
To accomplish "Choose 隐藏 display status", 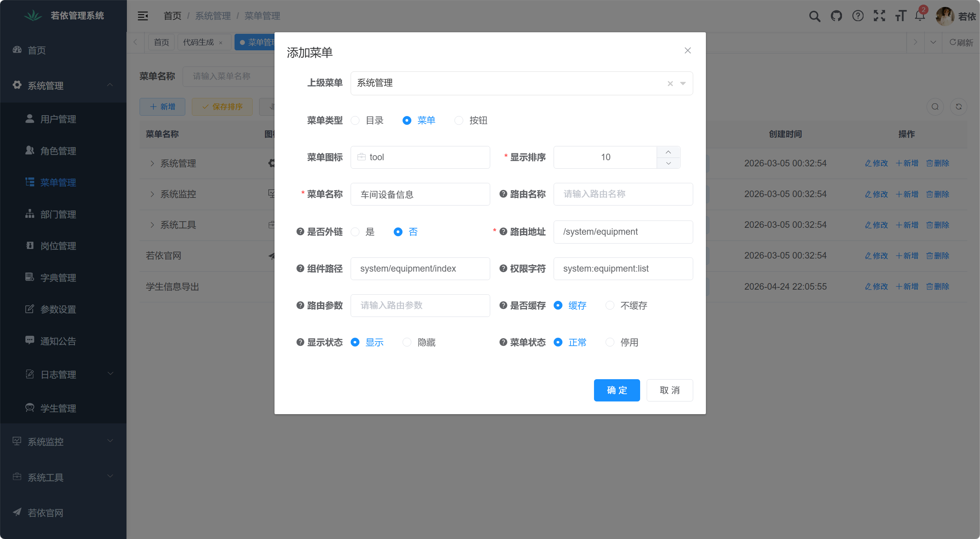I will (x=407, y=342).
